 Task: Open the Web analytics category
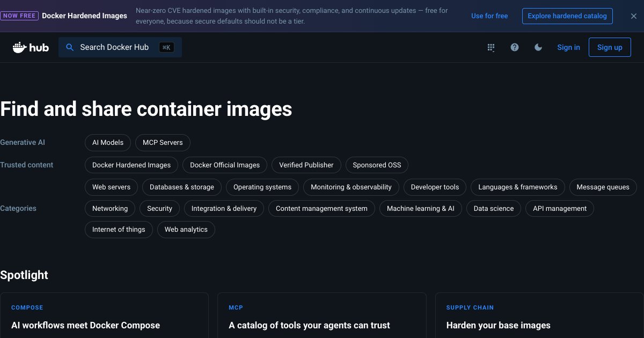click(186, 230)
